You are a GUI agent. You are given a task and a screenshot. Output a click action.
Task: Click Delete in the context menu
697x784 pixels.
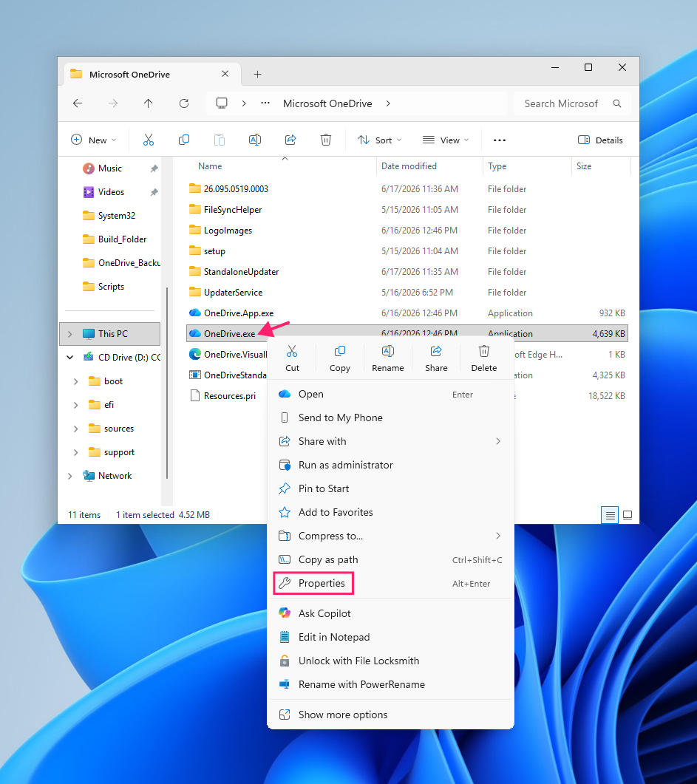[x=484, y=358]
